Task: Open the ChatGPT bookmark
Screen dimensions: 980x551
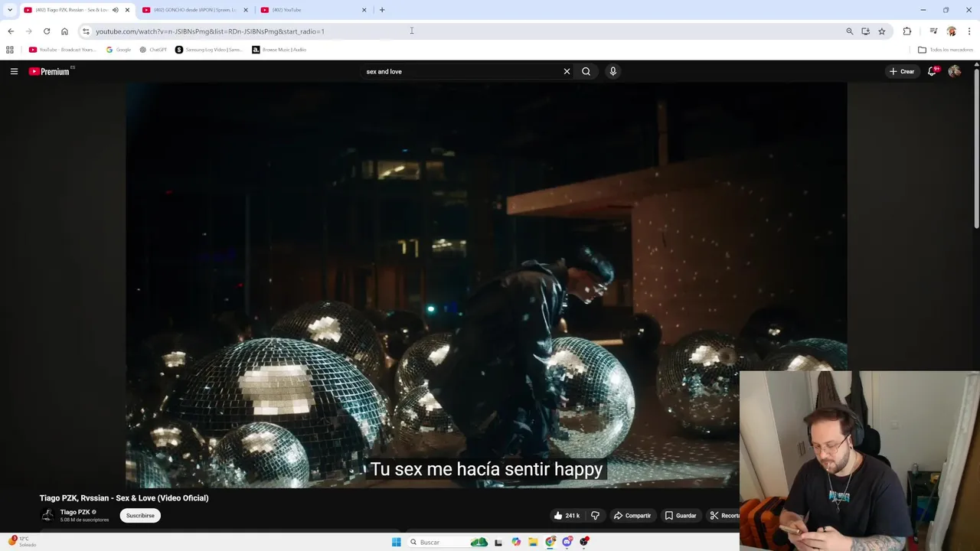Action: pos(153,50)
